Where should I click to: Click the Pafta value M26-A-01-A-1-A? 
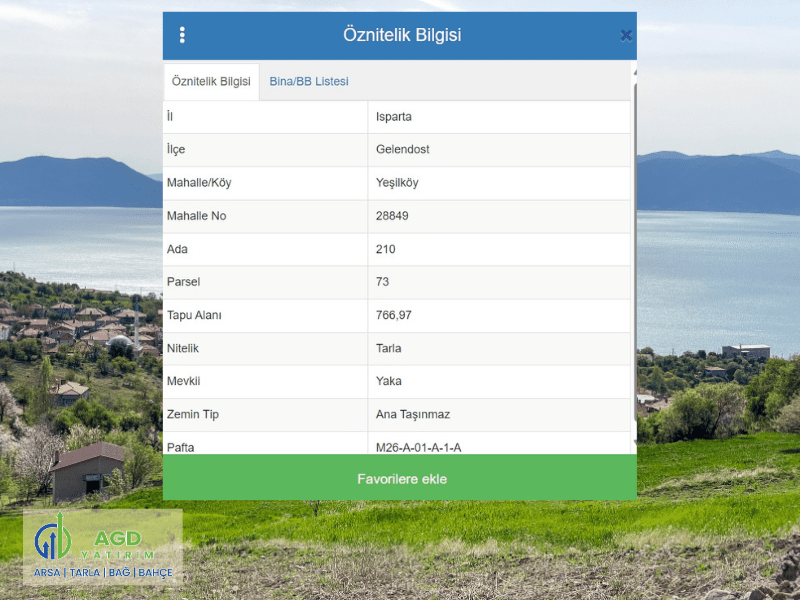pos(419,446)
